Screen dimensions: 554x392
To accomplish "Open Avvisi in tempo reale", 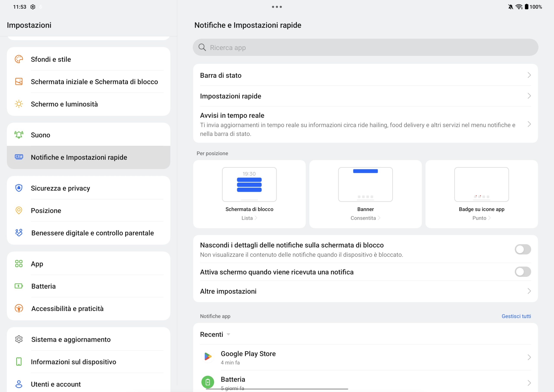I will coord(365,124).
